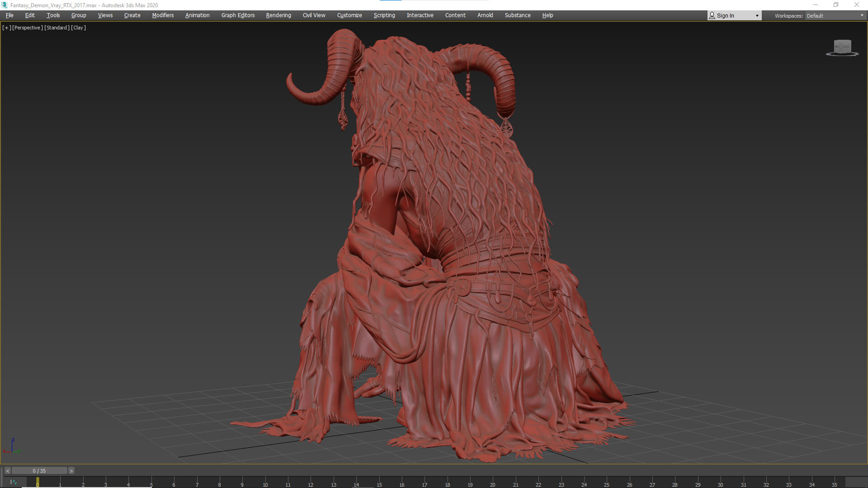The height and width of the screenshot is (488, 868).
Task: Click frame 20 on the timeline track
Action: point(492,483)
